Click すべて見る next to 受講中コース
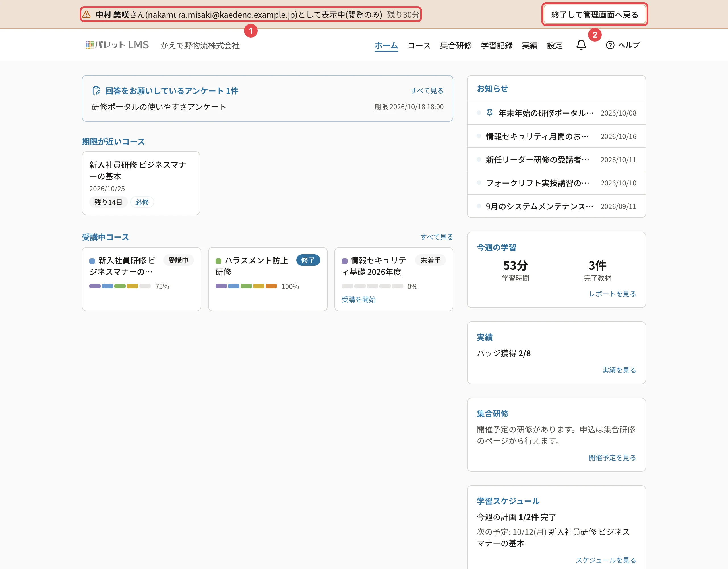The height and width of the screenshot is (569, 728). [x=437, y=237]
